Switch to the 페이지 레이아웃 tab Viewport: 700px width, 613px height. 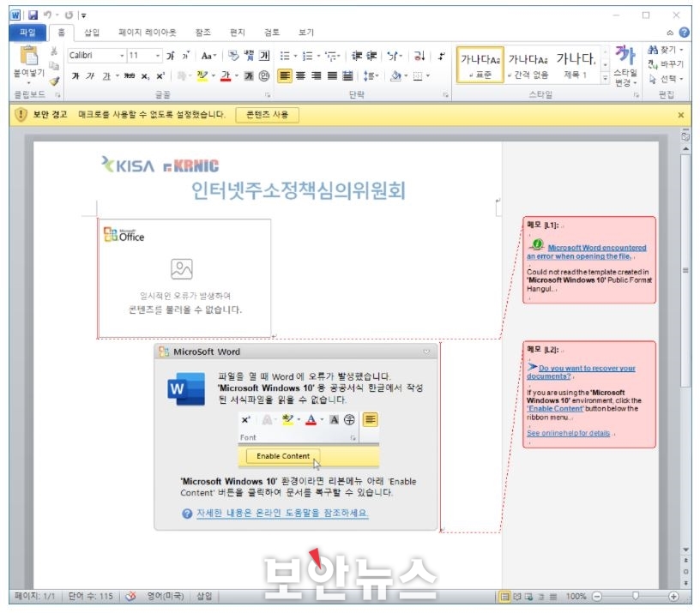tap(148, 32)
